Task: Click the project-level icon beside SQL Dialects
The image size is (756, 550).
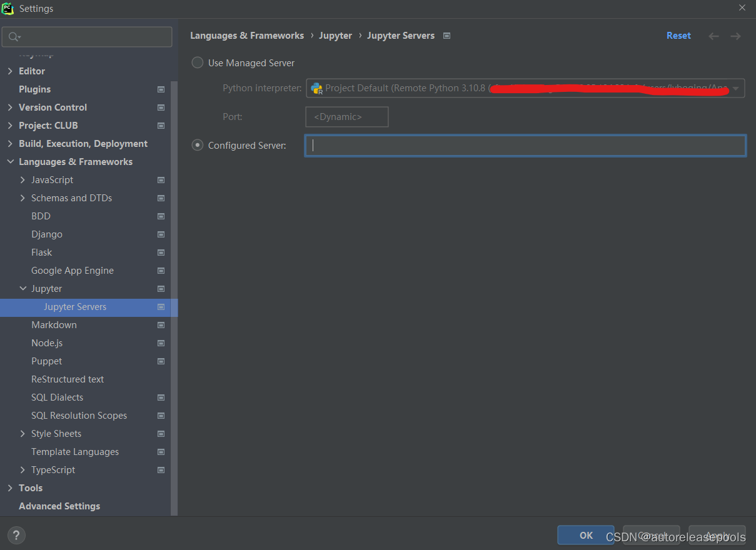Action: (x=161, y=397)
